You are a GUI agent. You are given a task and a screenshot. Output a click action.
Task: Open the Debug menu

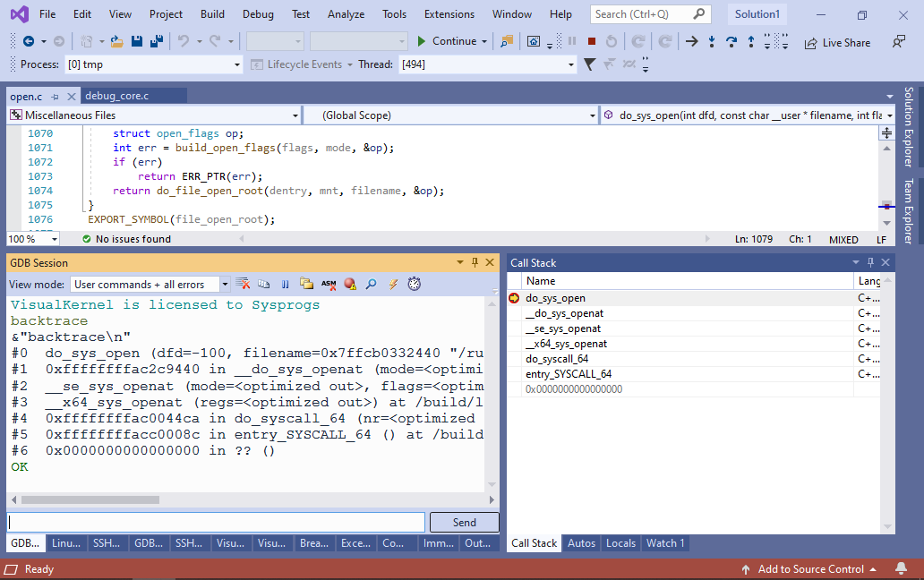pos(258,14)
